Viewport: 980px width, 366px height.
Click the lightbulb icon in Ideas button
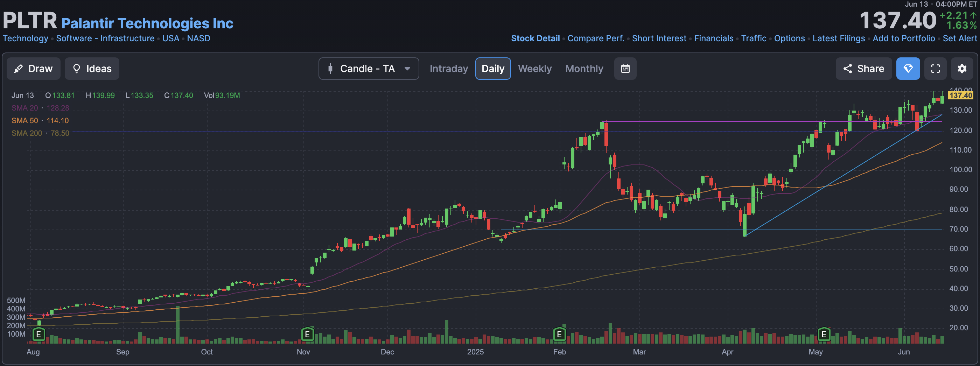pos(76,69)
